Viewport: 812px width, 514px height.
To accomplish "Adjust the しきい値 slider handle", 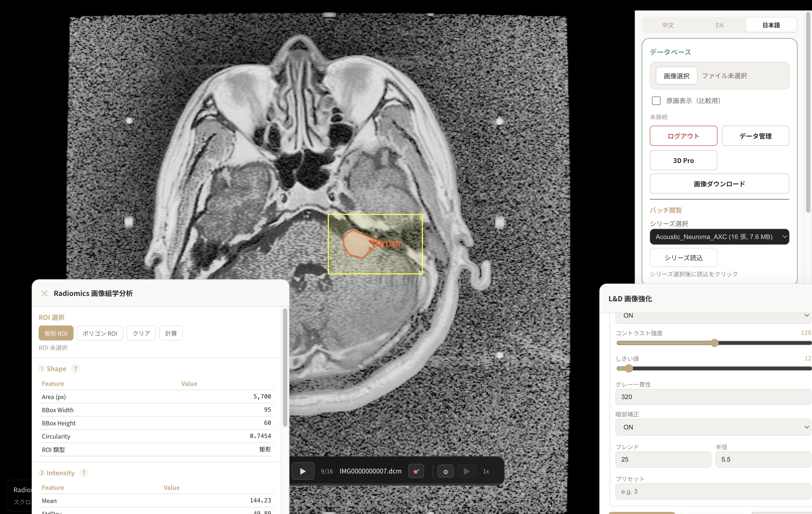I will (629, 368).
